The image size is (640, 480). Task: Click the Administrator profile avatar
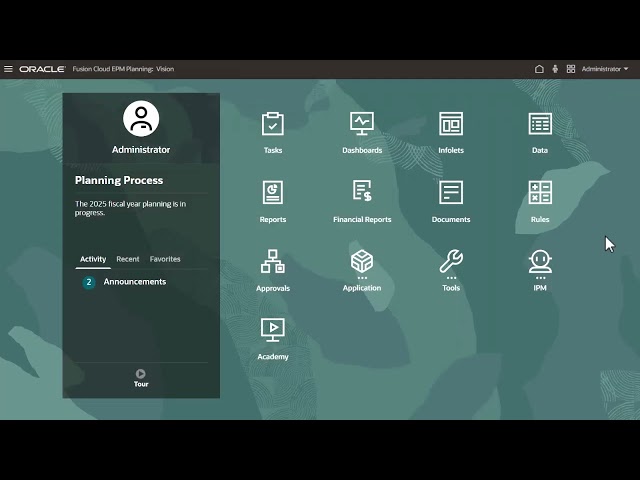point(141,119)
